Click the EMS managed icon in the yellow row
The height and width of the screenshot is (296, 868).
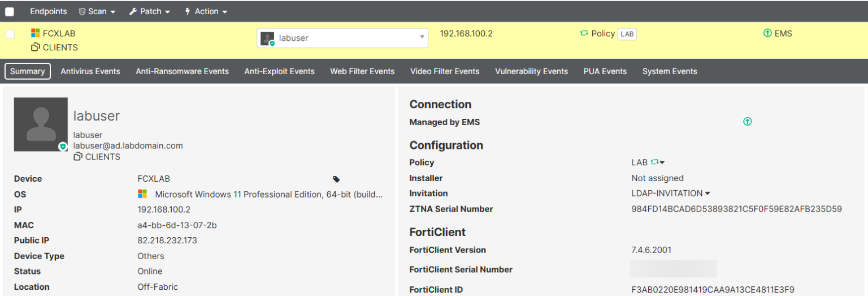[767, 33]
